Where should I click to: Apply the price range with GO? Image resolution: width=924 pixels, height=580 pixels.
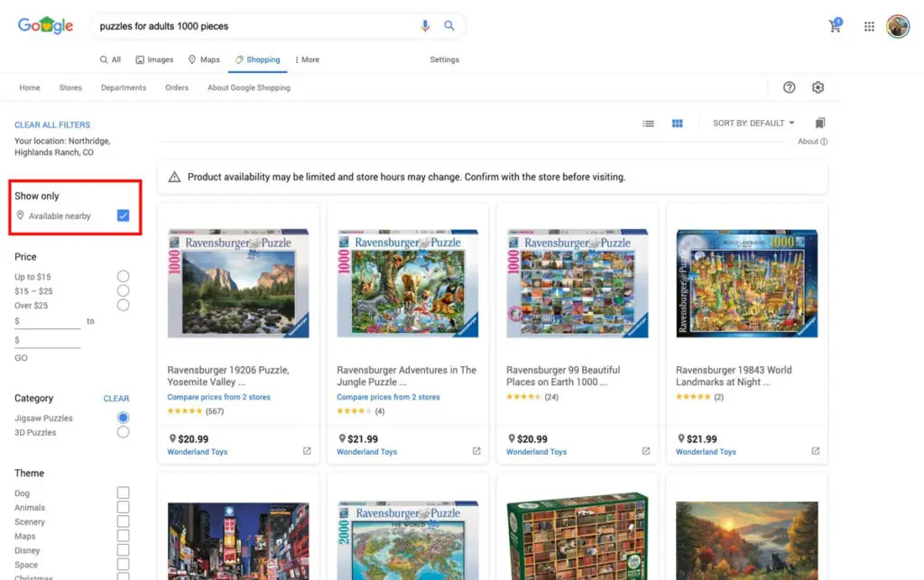click(x=22, y=358)
